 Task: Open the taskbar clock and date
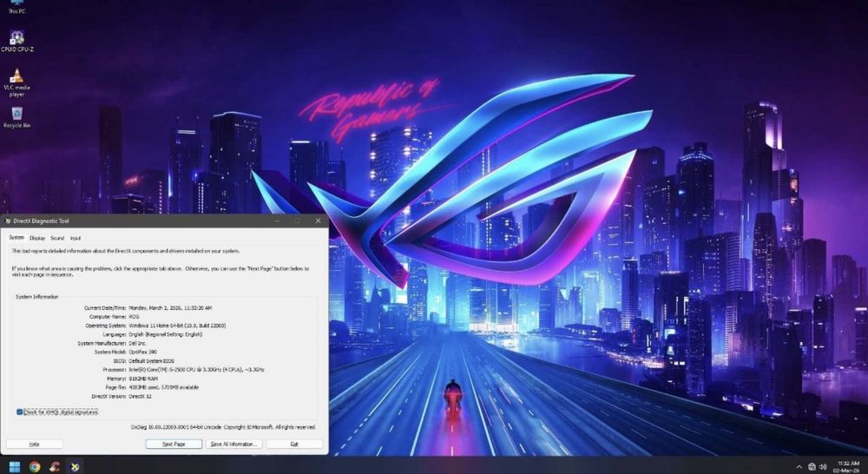[x=847, y=467]
